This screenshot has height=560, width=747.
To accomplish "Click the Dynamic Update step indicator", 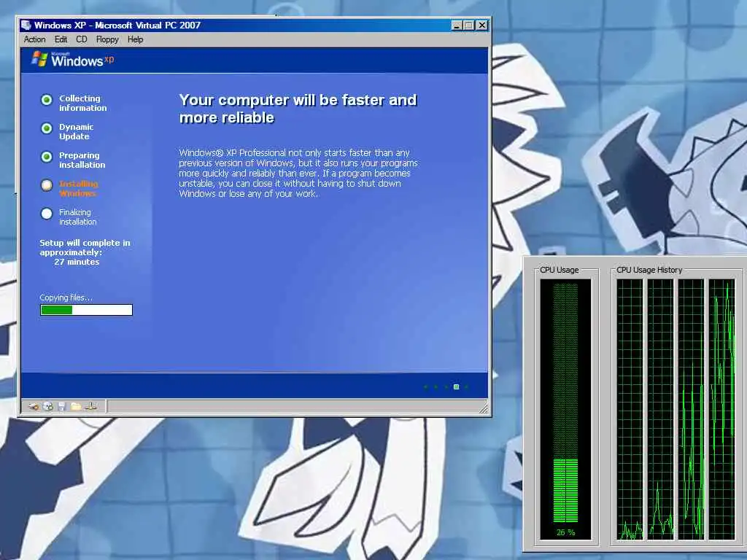I will click(47, 128).
